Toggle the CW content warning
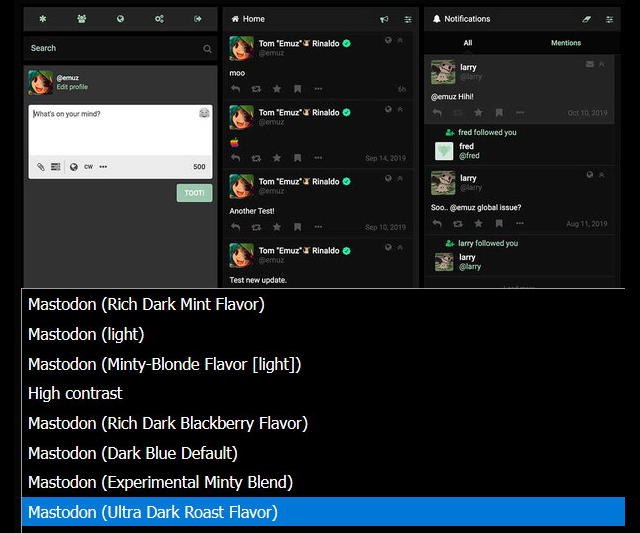This screenshot has height=533, width=640. click(89, 167)
